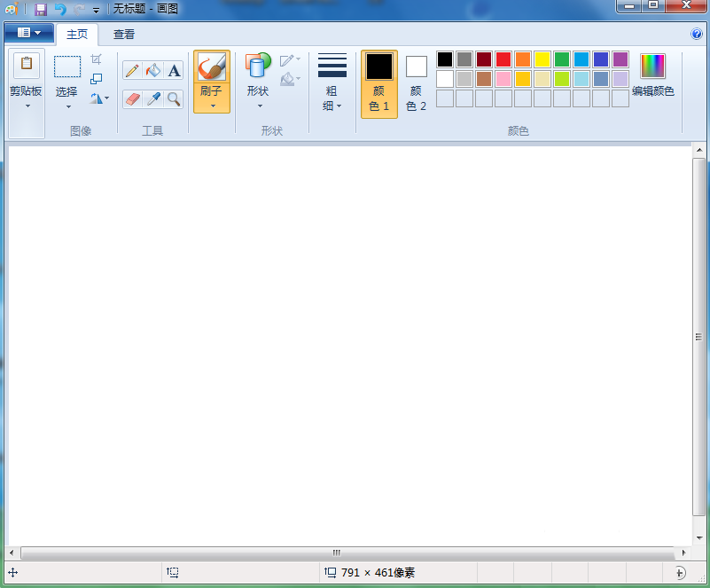Choose the red color swatch

pyautogui.click(x=503, y=59)
